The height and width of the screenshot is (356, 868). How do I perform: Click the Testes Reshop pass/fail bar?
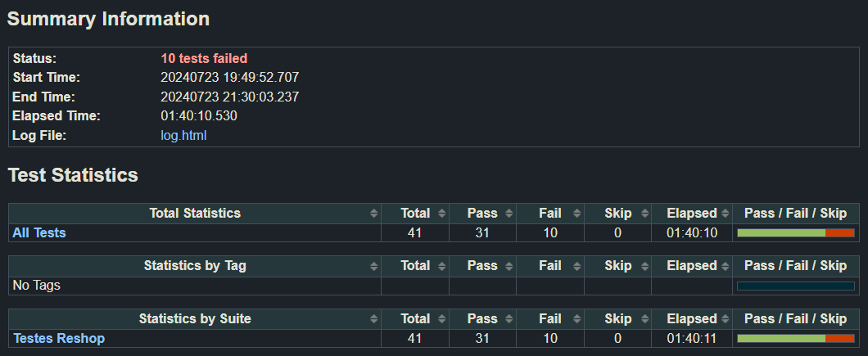pos(795,338)
